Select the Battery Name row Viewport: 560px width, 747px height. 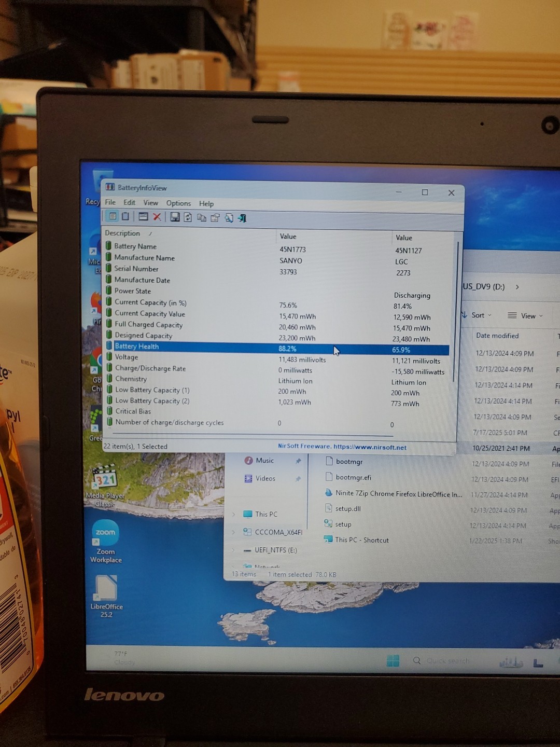pos(278,248)
